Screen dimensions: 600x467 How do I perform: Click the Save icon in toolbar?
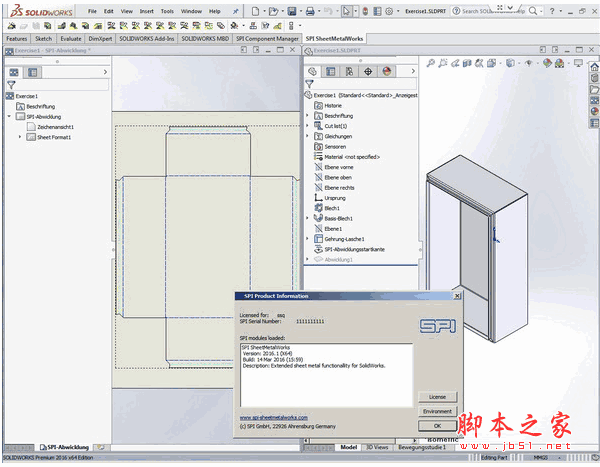point(292,11)
